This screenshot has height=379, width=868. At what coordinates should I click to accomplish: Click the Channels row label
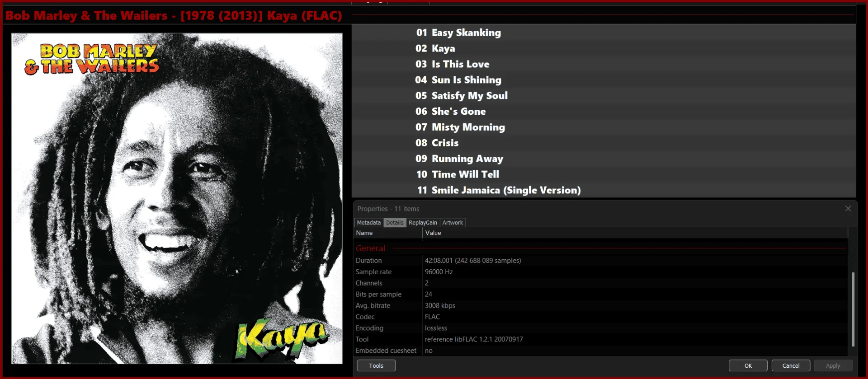tap(369, 283)
